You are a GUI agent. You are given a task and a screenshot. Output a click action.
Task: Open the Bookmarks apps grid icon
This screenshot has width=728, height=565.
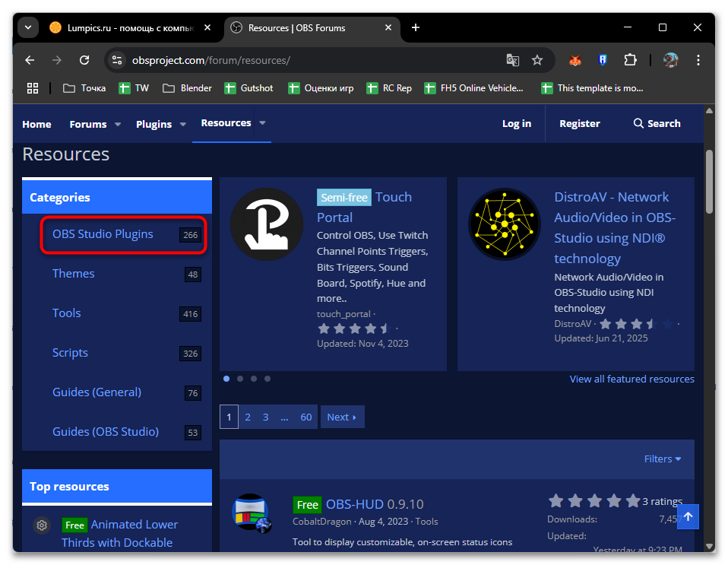33,88
